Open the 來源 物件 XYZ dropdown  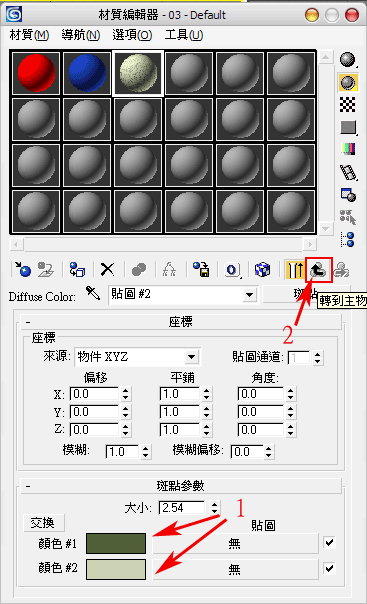pos(191,357)
